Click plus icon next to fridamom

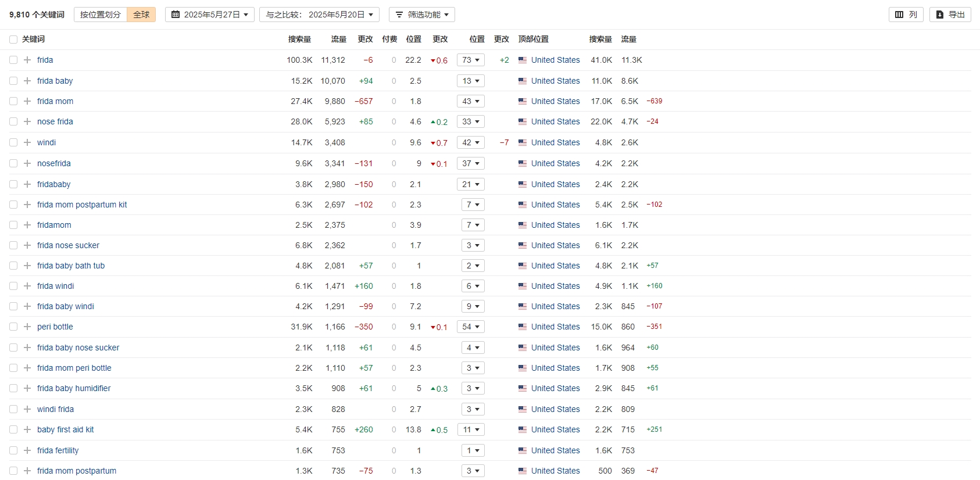pos(27,225)
